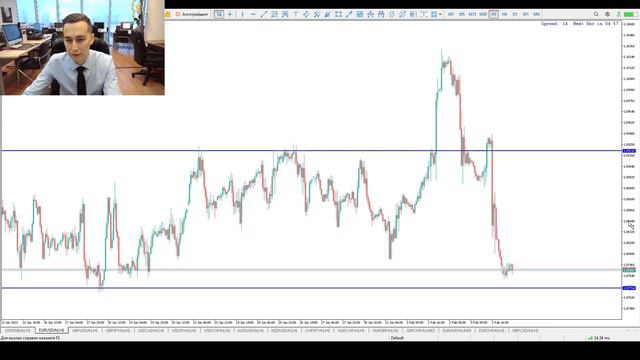Switch to the GBPUSD chart tab

tap(85, 330)
